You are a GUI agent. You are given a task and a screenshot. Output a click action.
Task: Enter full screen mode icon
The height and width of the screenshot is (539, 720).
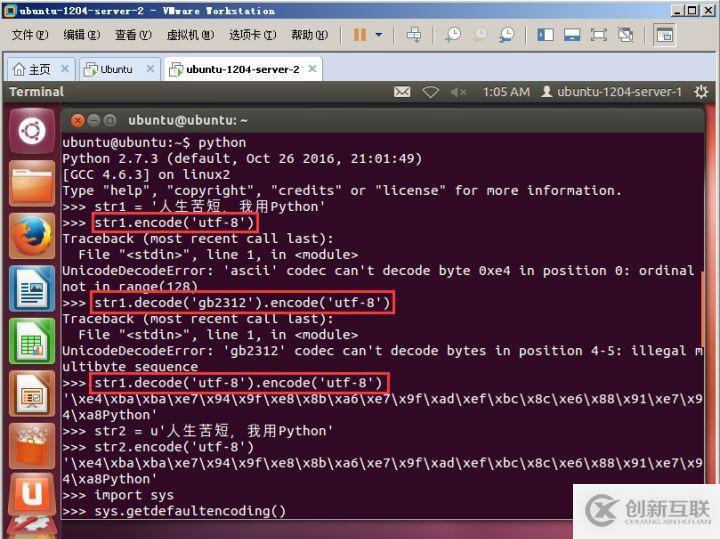pos(598,35)
